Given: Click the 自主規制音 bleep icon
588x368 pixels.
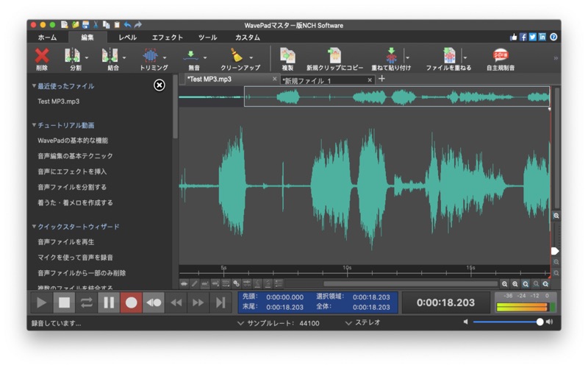Looking at the screenshot, I should [501, 56].
